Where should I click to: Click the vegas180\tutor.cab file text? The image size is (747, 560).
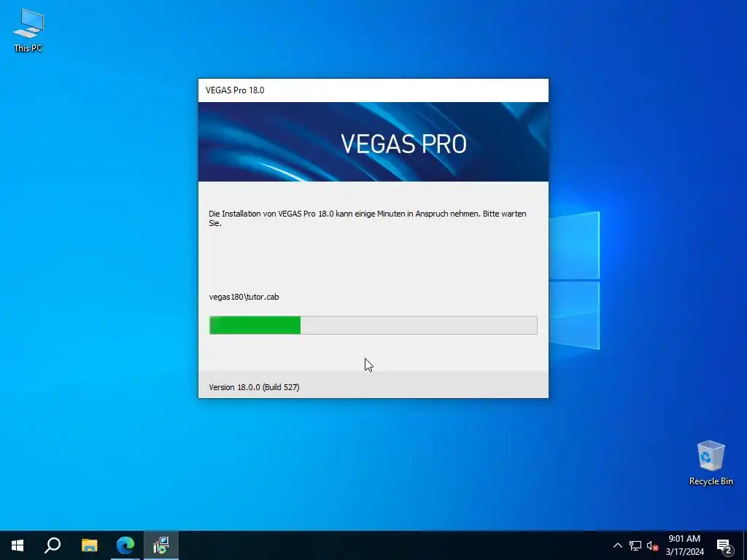tap(244, 297)
